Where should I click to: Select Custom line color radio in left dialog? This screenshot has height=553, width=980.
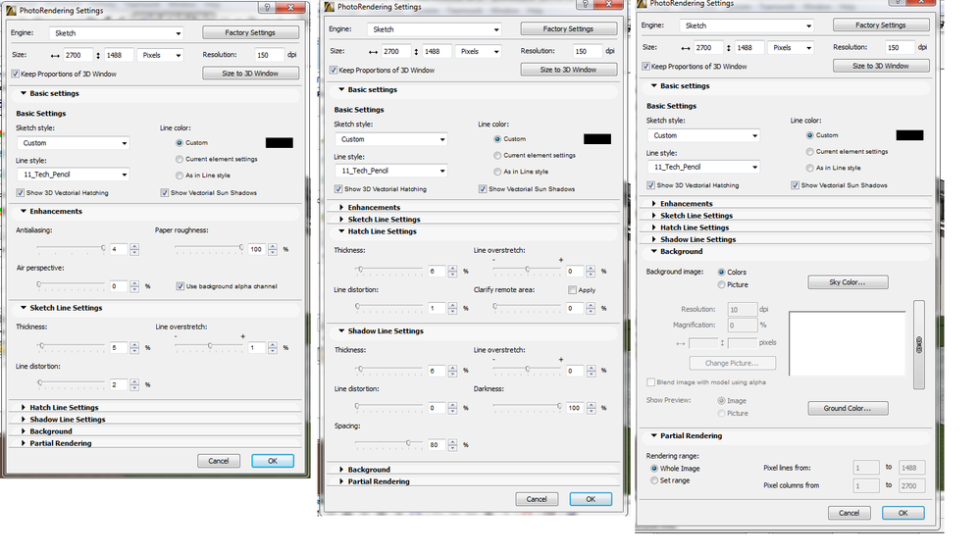tap(180, 142)
